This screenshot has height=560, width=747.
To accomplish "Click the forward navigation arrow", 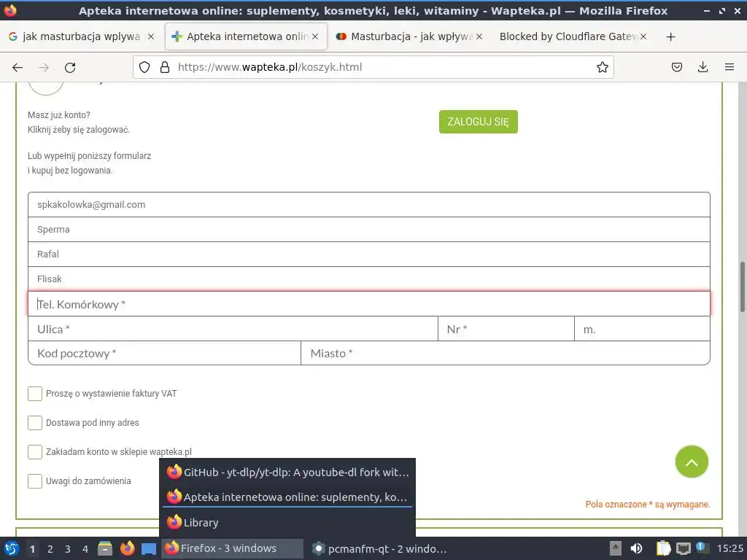I will point(44,68).
